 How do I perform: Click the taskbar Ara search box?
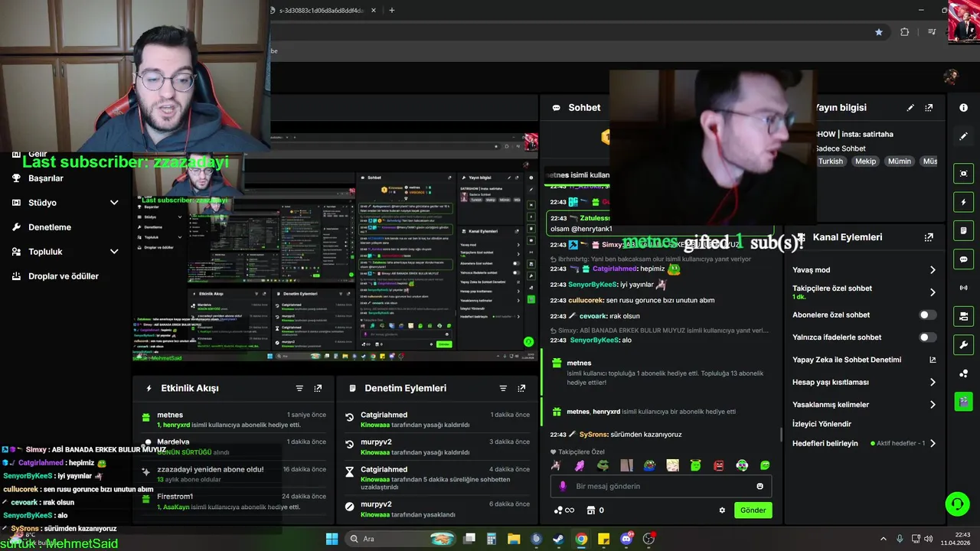tap(400, 539)
